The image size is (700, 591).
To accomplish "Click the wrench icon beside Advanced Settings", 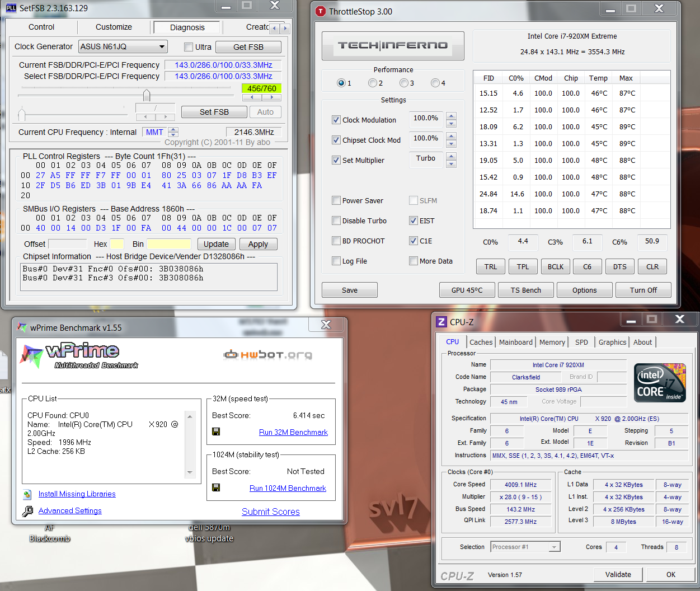I will click(27, 511).
